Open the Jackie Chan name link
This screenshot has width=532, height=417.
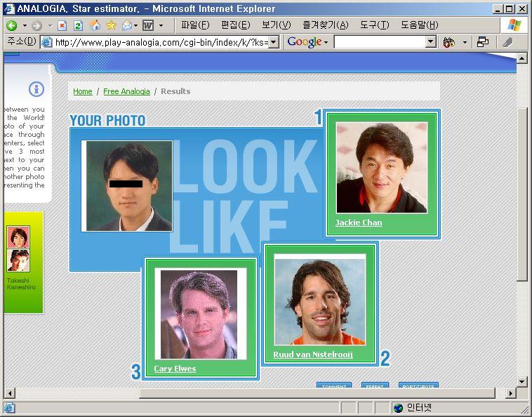coord(359,223)
